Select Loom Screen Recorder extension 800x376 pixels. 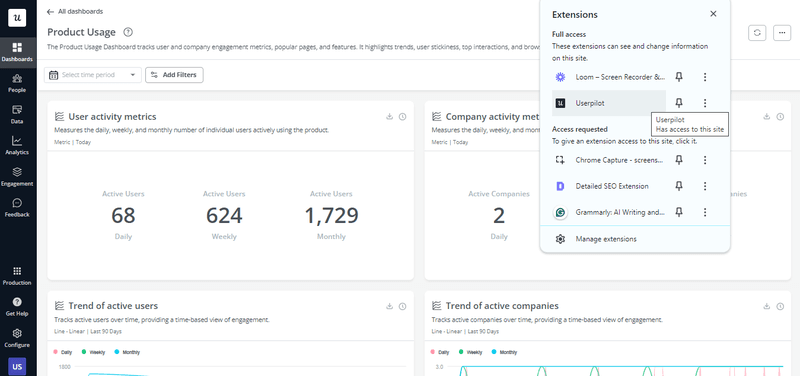pos(609,77)
